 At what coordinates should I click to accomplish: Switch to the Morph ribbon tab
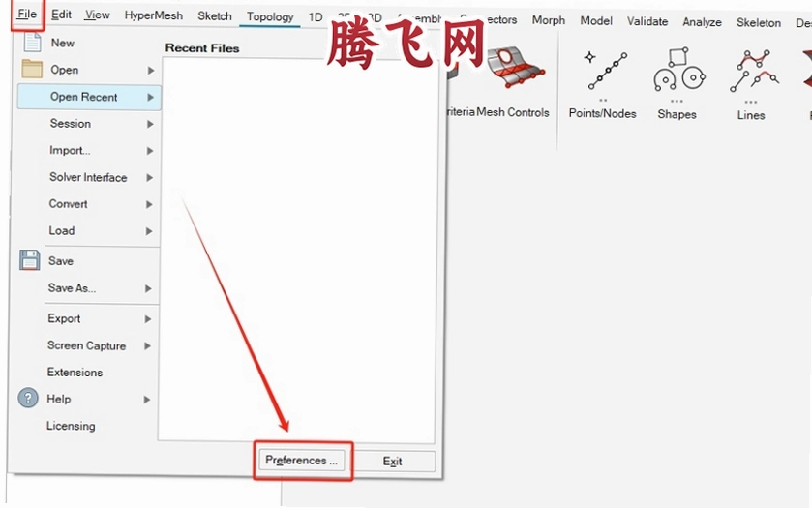pos(549,20)
